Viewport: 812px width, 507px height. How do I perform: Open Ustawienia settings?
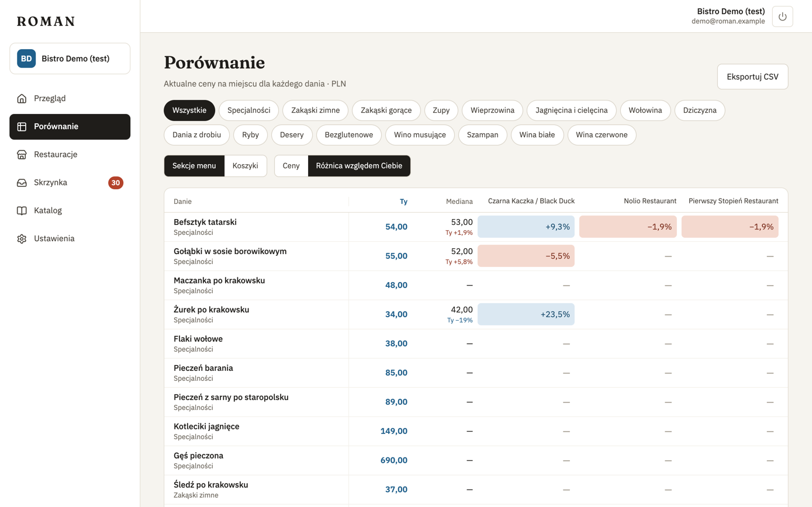coord(70,238)
